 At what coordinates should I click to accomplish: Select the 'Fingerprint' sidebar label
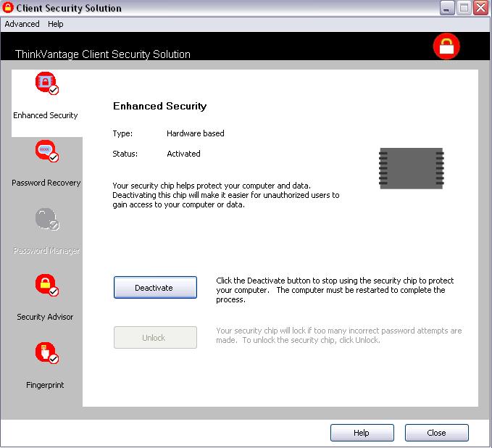tap(45, 385)
